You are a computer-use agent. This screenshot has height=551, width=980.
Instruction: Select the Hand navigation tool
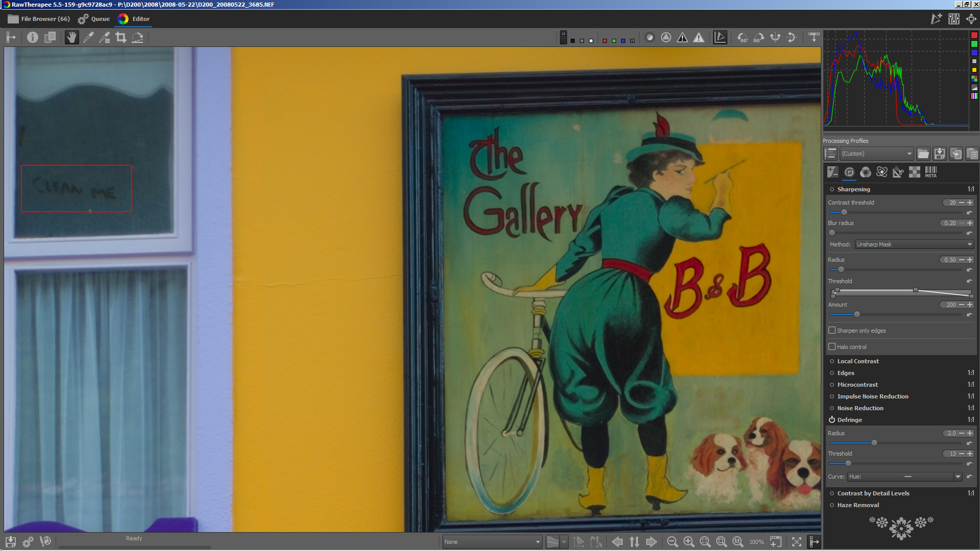(x=71, y=37)
